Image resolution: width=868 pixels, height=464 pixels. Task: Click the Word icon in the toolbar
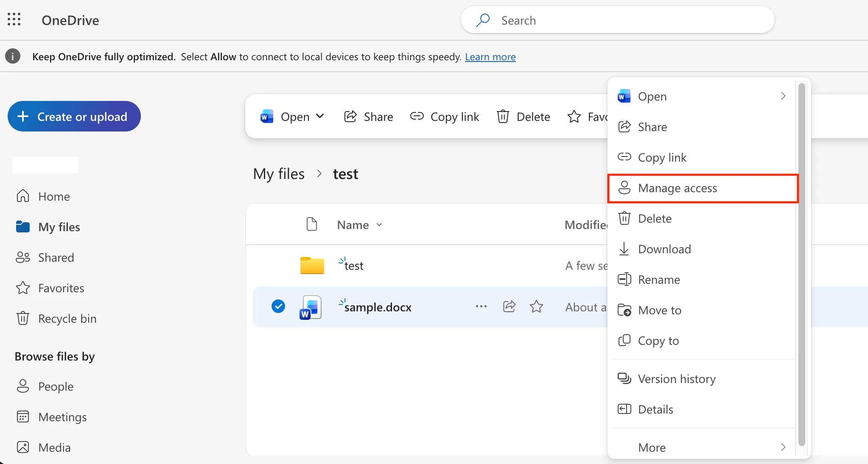point(267,116)
